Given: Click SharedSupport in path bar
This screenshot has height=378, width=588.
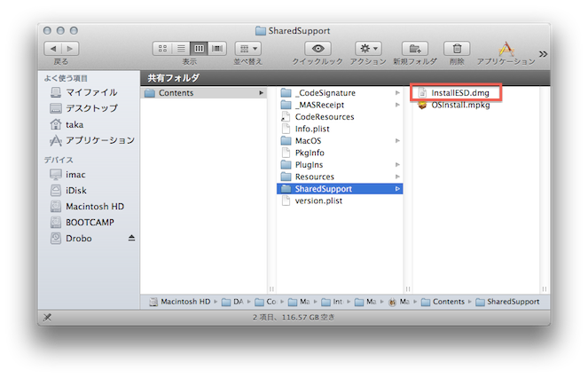Looking at the screenshot, I should click(x=508, y=302).
